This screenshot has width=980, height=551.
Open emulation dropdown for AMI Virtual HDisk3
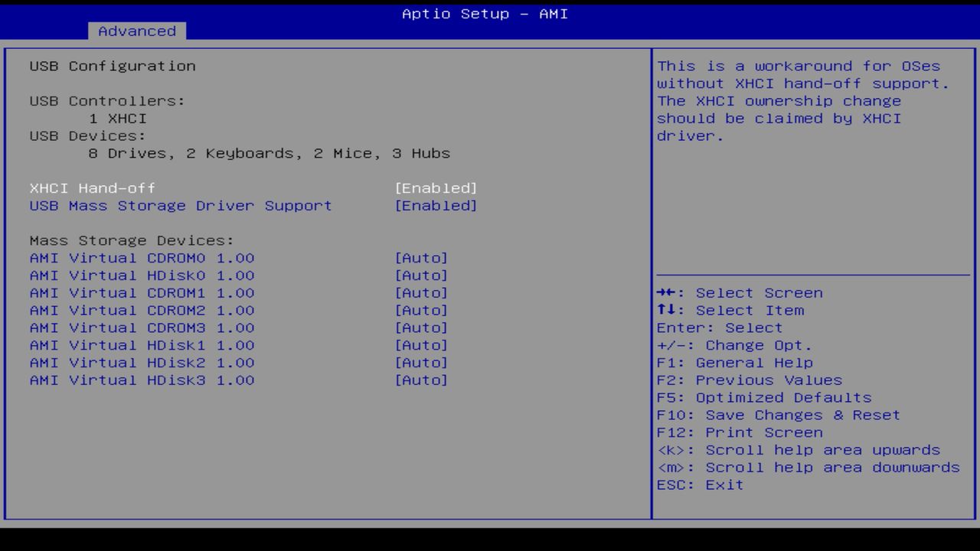[422, 380]
